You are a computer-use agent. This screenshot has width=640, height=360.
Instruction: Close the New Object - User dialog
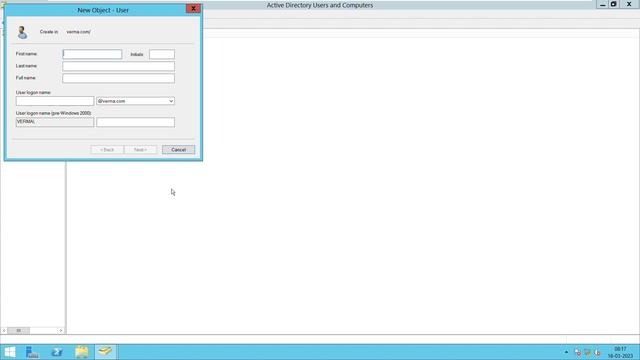tap(193, 9)
